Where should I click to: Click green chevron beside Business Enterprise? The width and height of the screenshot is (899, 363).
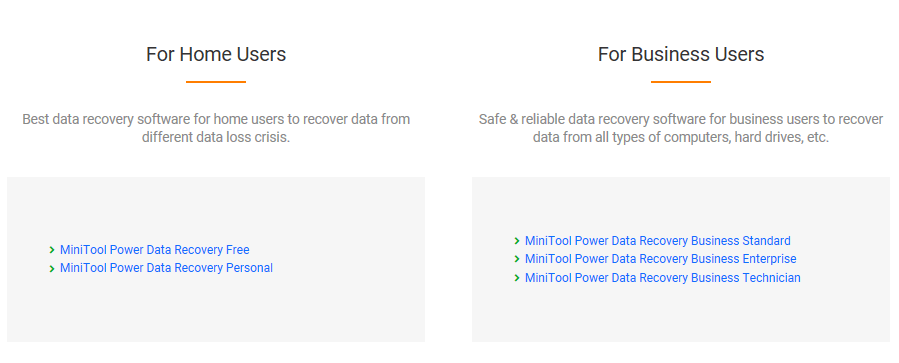(x=517, y=259)
